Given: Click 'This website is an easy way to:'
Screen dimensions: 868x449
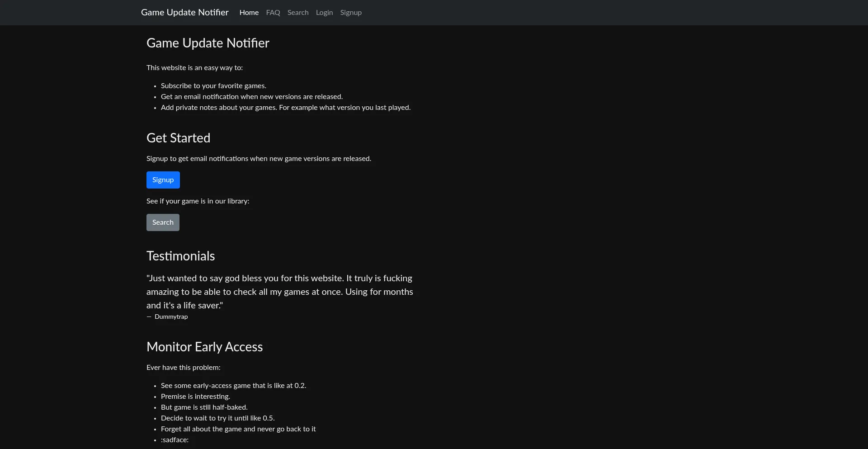Looking at the screenshot, I should 194,68.
